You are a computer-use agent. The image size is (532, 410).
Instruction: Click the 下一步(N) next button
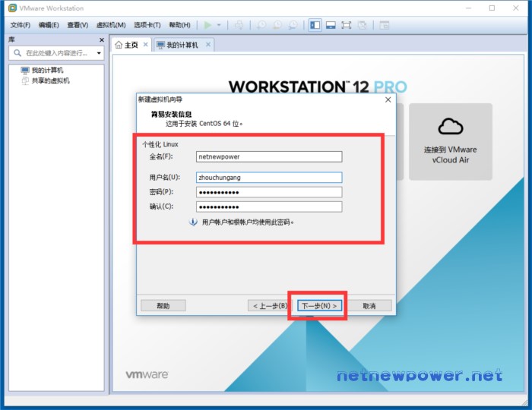319,306
